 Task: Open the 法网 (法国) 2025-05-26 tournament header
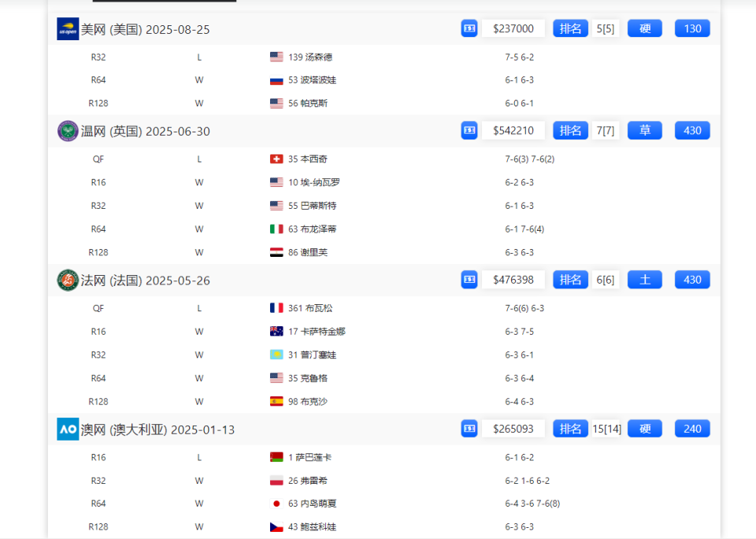pos(145,281)
